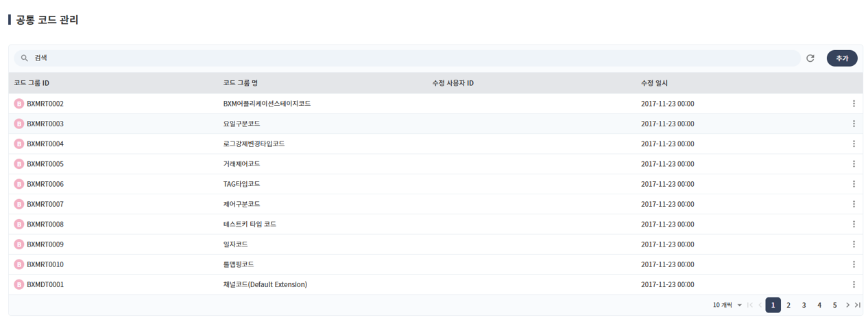Expand the options menu on BXMRT0006 row

pyautogui.click(x=854, y=184)
